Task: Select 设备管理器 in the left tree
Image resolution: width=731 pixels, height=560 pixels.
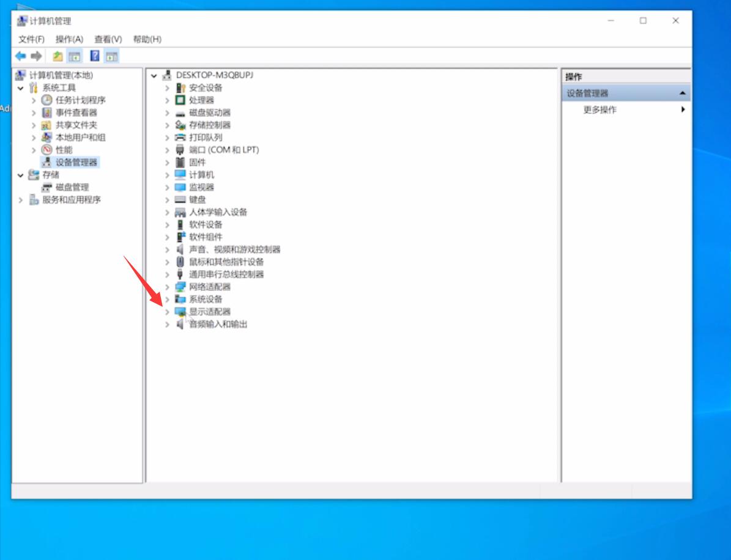Action: 76,162
